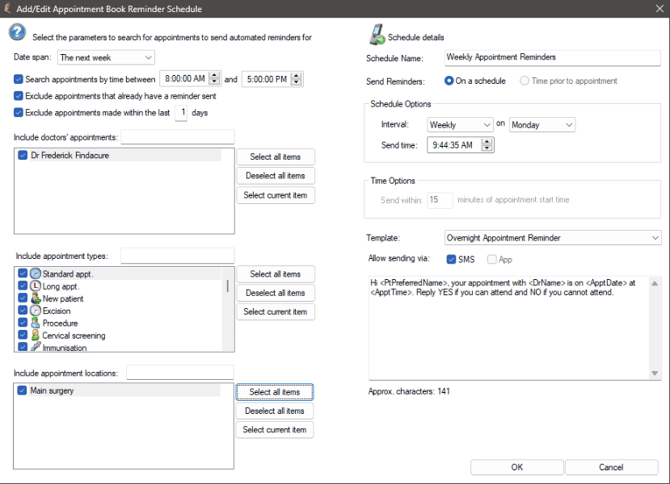670x484 pixels.
Task: Open the Date span dropdown
Action: point(106,58)
